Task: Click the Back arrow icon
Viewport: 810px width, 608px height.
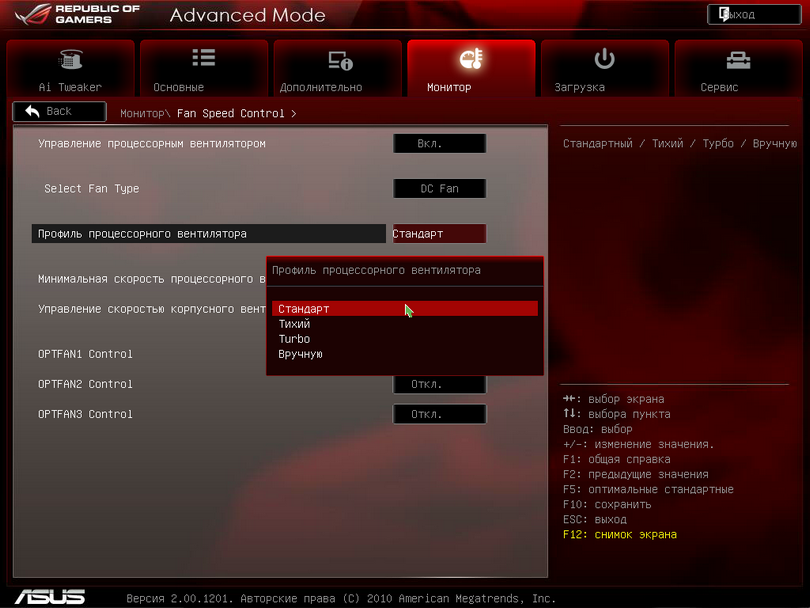Action: (x=33, y=111)
